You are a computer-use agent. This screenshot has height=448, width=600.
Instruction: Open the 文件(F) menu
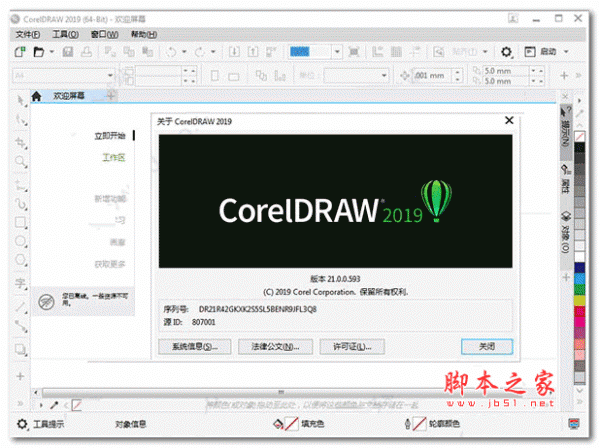28,34
